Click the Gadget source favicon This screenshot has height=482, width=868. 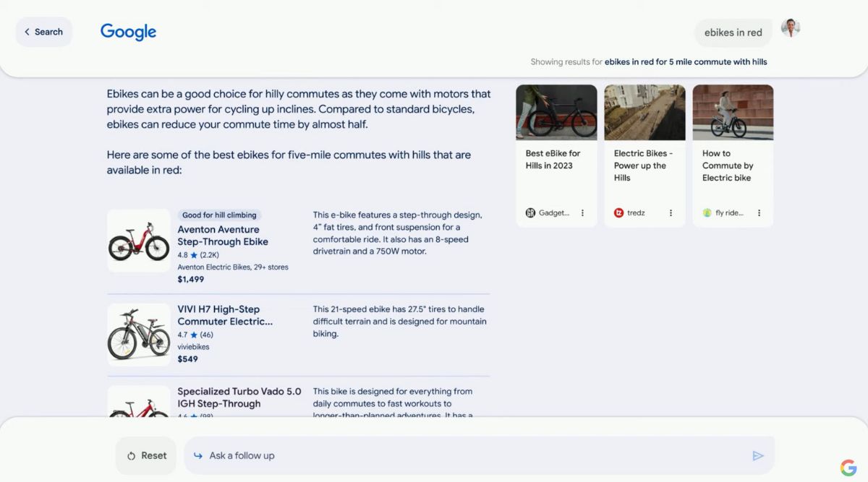click(530, 213)
